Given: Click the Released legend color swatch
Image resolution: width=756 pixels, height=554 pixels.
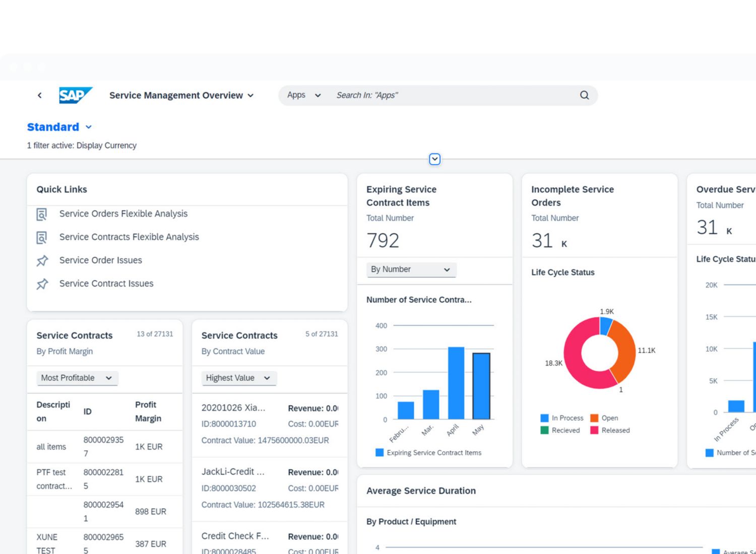Looking at the screenshot, I should (594, 430).
